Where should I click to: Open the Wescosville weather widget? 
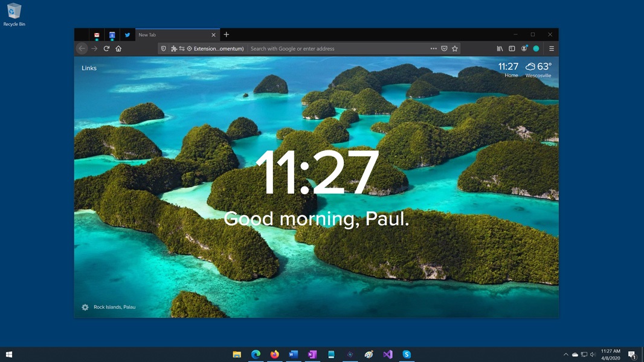pyautogui.click(x=538, y=70)
